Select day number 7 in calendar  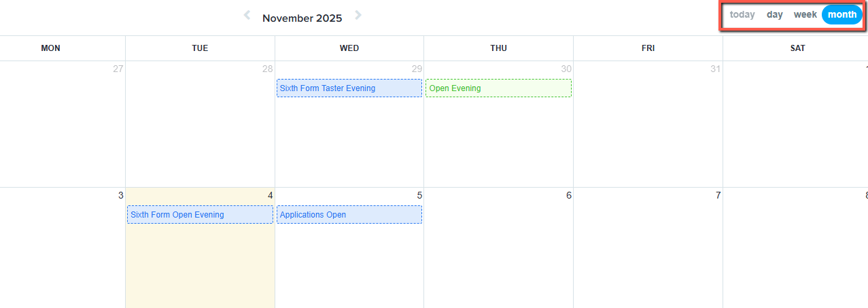(718, 196)
